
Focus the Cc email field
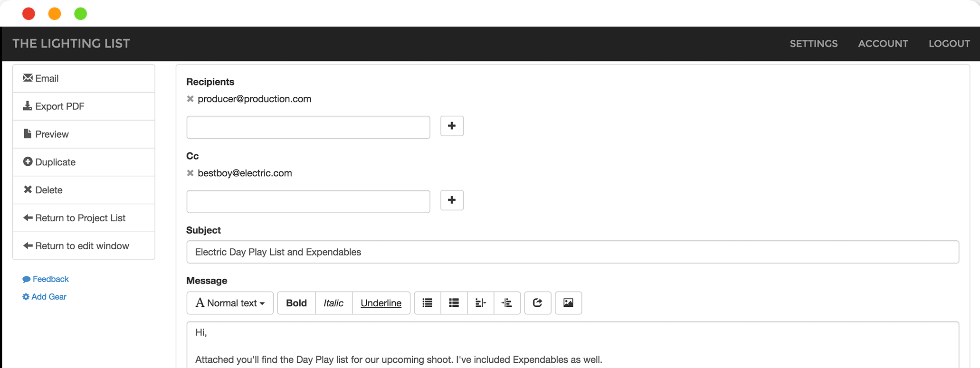point(308,201)
